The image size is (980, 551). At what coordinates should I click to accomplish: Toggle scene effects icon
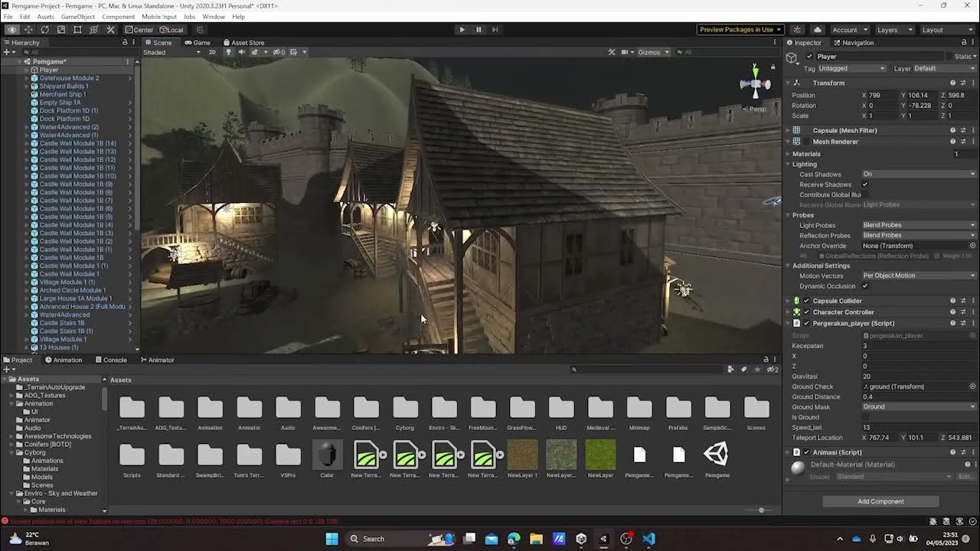pyautogui.click(x=255, y=52)
